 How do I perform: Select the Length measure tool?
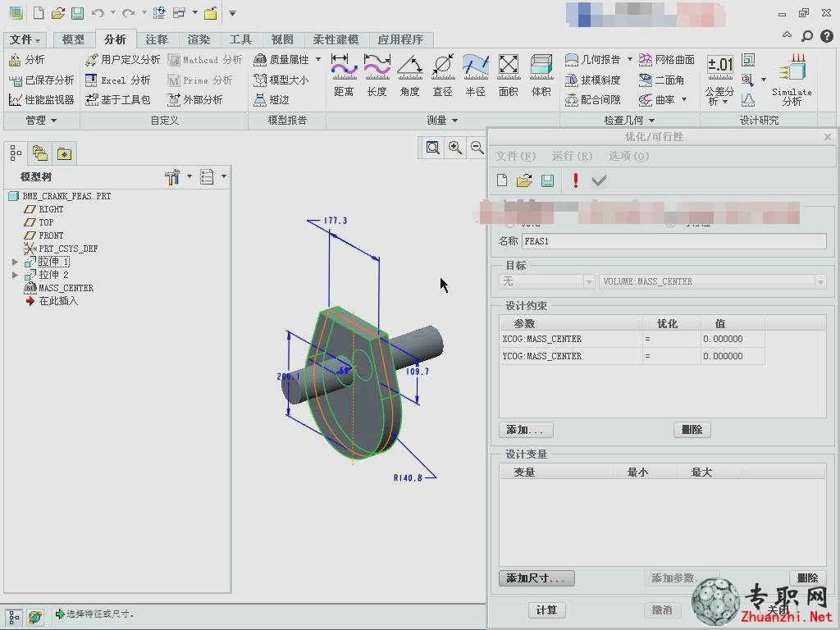pos(377,75)
